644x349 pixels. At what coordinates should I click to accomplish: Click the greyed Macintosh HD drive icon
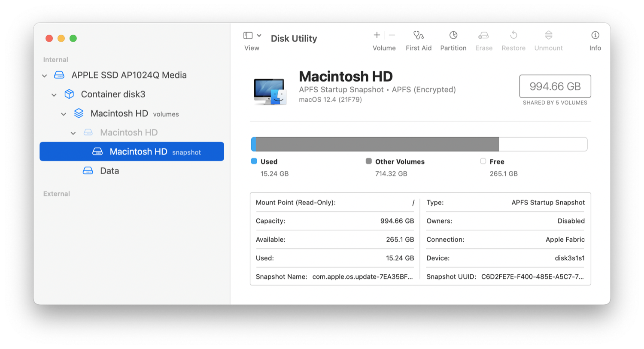tap(88, 132)
